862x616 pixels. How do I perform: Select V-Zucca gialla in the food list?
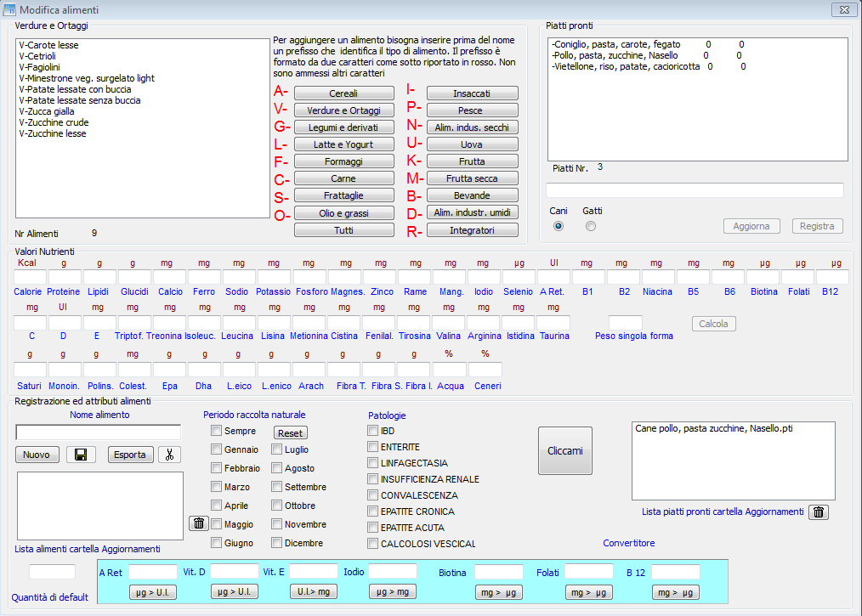pyautogui.click(x=47, y=111)
